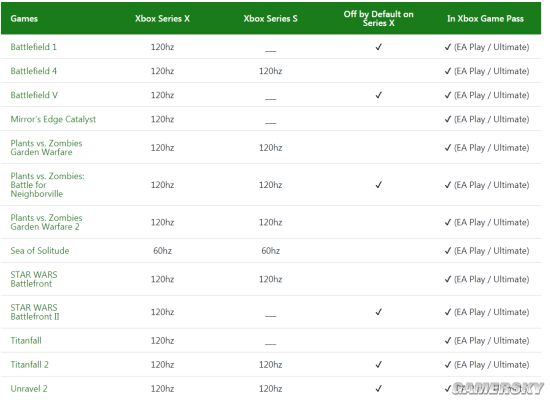550x400 pixels.
Task: Click Titanfall 2 Off by Default checkmark
Action: click(x=378, y=365)
